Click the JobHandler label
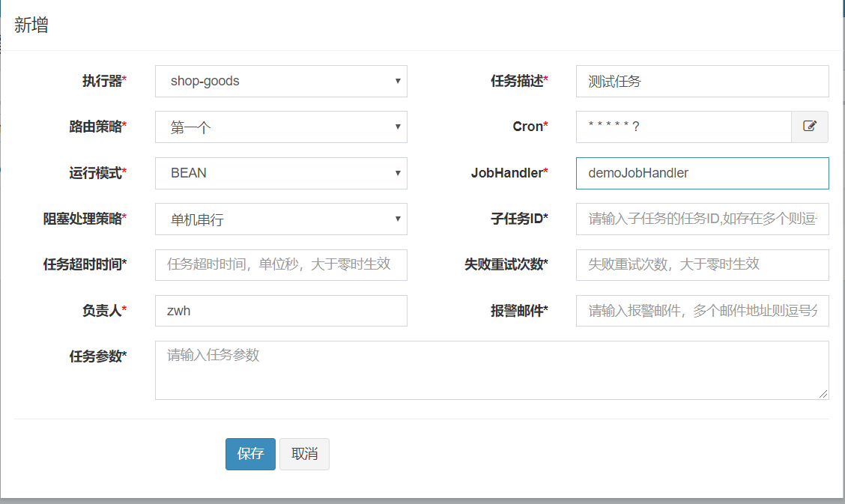This screenshot has width=845, height=504. pos(509,174)
